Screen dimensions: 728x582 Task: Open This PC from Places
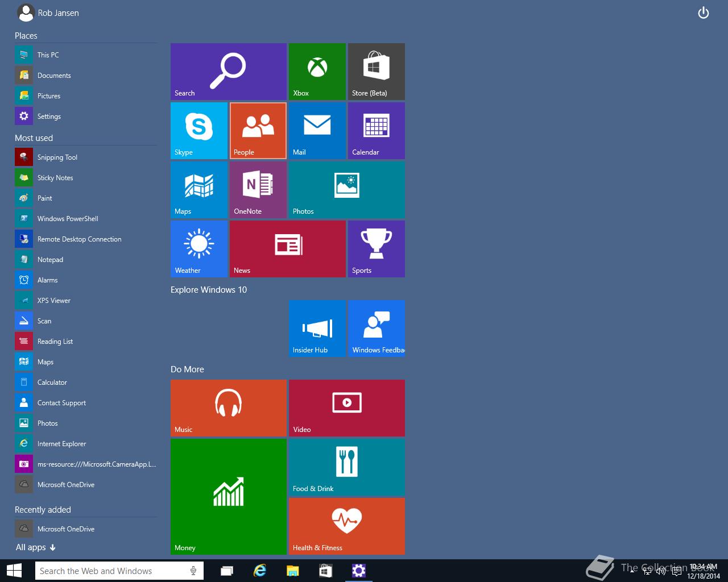[x=86, y=55]
